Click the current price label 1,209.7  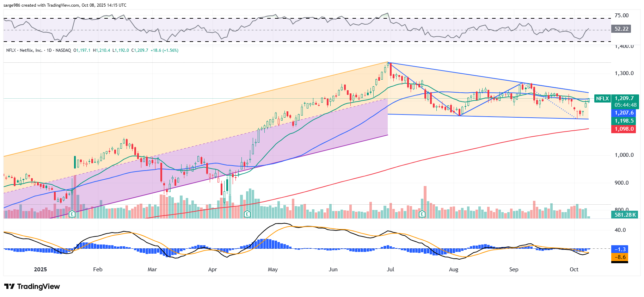pyautogui.click(x=624, y=98)
